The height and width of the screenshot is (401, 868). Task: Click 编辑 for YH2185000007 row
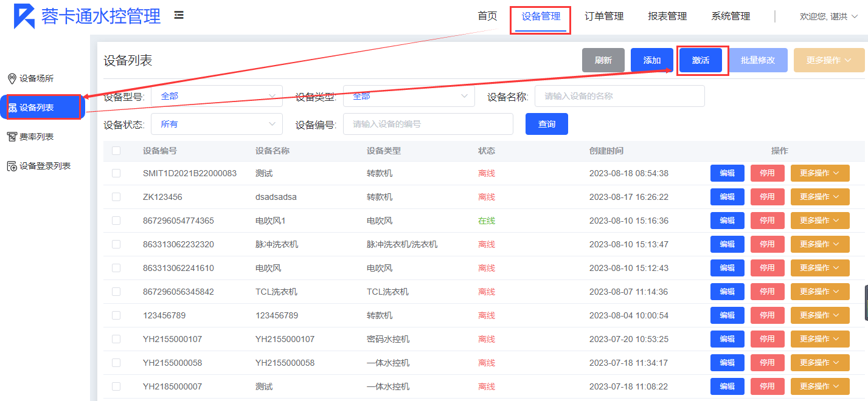point(727,386)
